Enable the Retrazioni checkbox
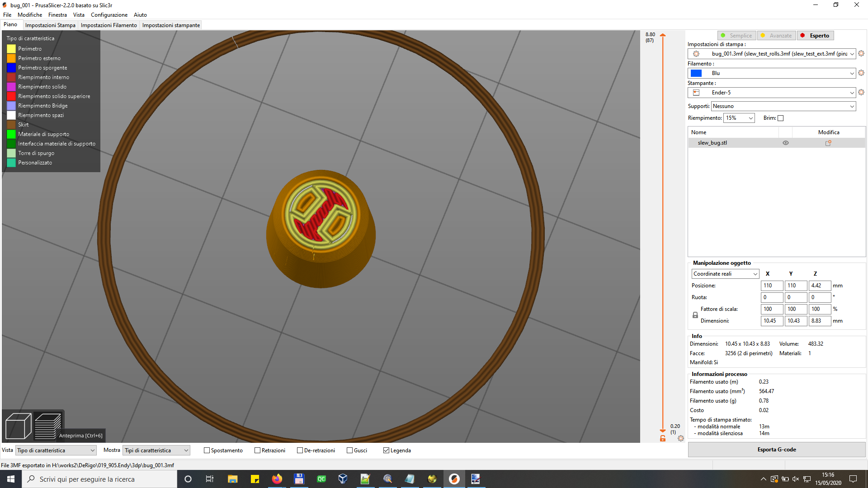Screen dimensions: 868x488 point(257,450)
